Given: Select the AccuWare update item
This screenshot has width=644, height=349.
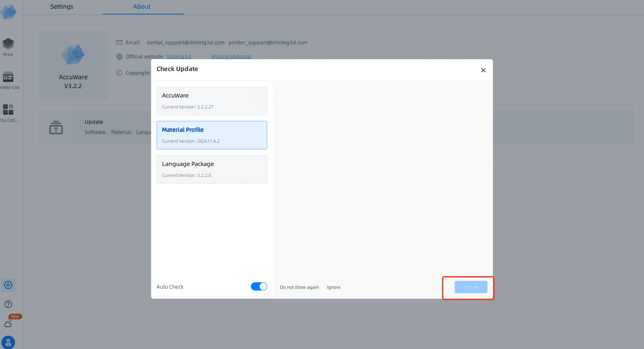Looking at the screenshot, I should tap(212, 101).
